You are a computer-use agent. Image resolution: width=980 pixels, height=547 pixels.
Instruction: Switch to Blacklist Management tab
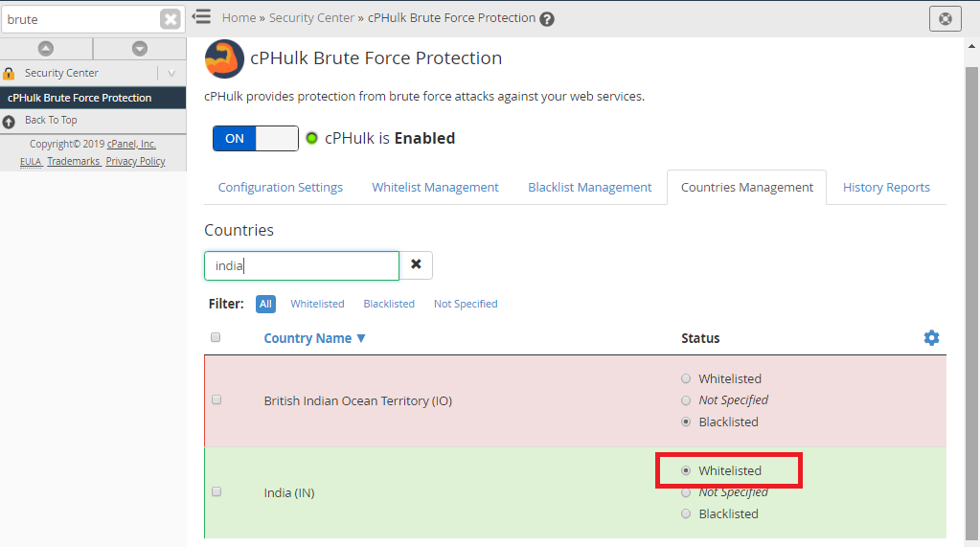coord(589,187)
